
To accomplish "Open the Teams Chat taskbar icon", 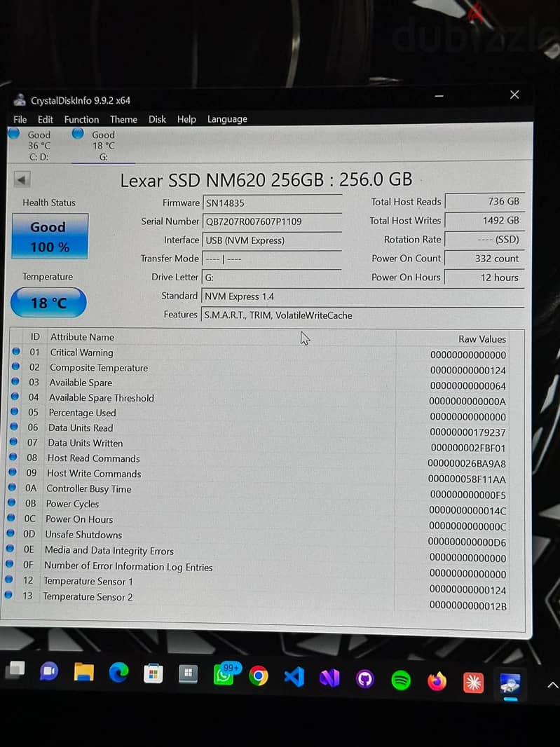I will point(48,671).
